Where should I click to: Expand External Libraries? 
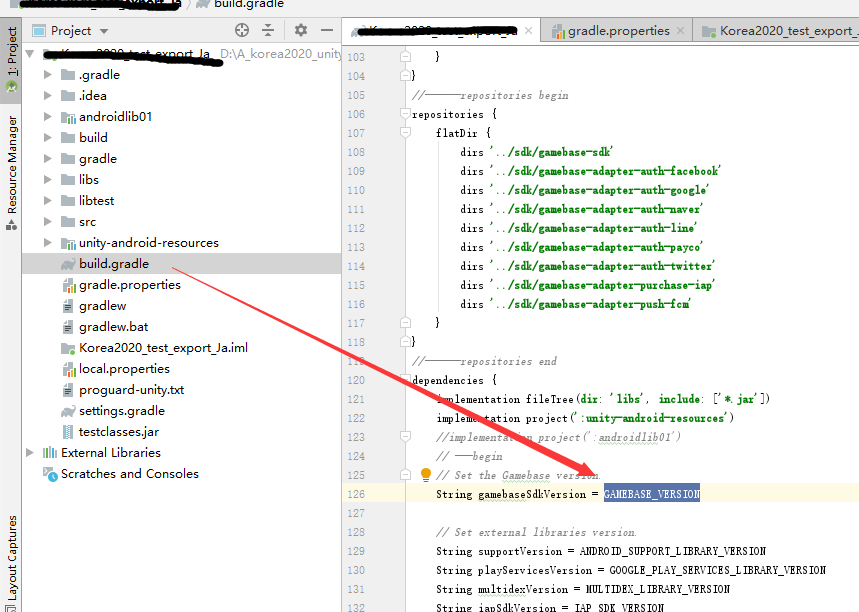pos(31,452)
